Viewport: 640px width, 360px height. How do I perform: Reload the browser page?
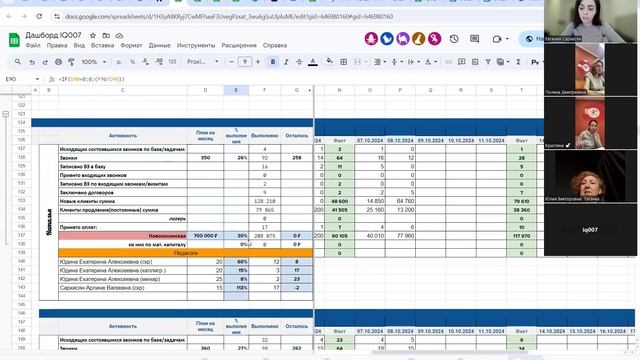(x=39, y=16)
